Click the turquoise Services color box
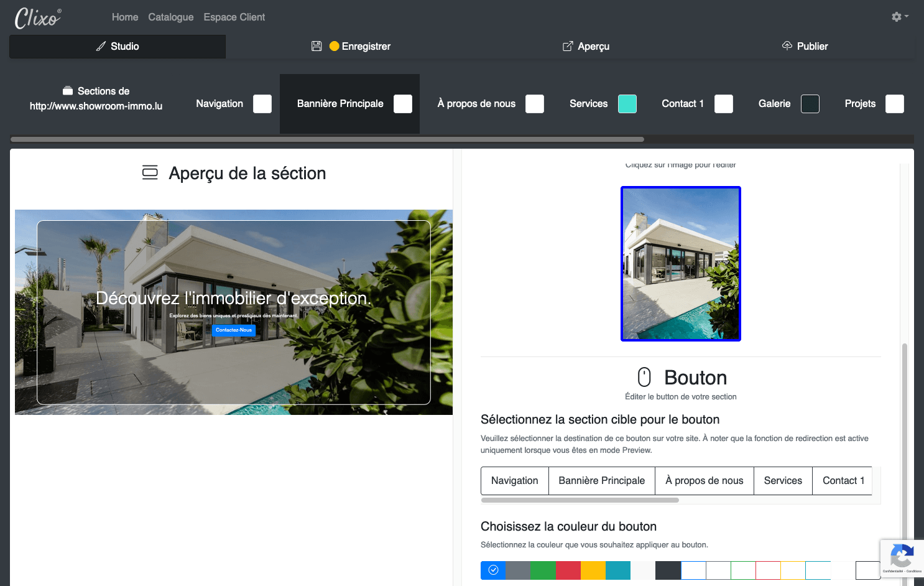The image size is (924, 586). (x=627, y=104)
